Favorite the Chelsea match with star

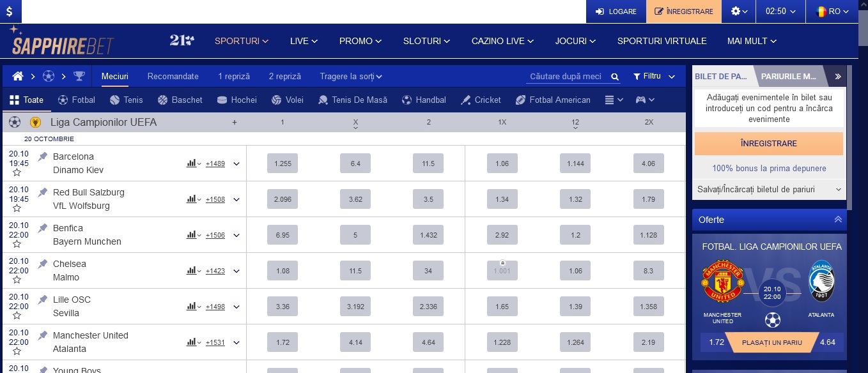pos(17,280)
